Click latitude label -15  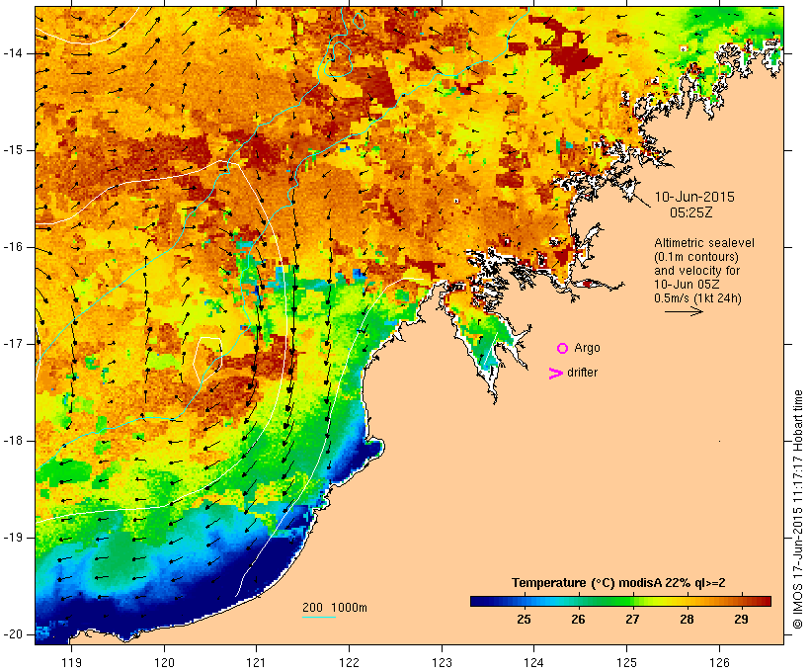click(13, 150)
